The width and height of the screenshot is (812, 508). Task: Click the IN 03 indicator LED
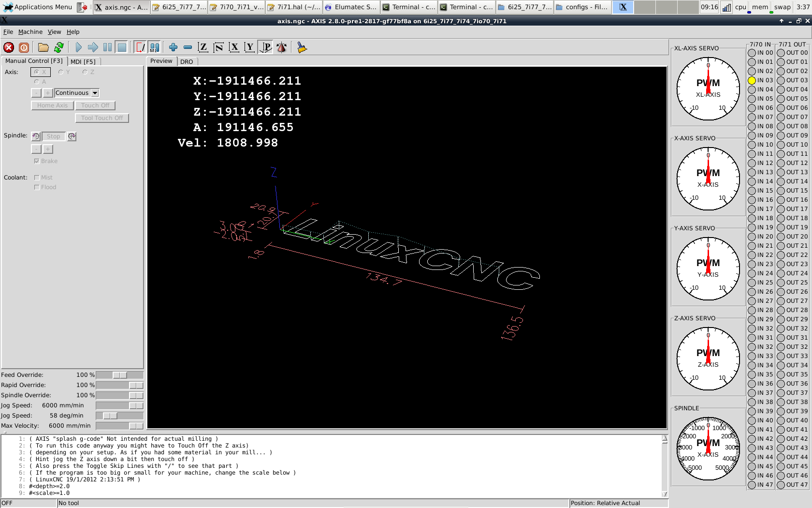click(752, 80)
